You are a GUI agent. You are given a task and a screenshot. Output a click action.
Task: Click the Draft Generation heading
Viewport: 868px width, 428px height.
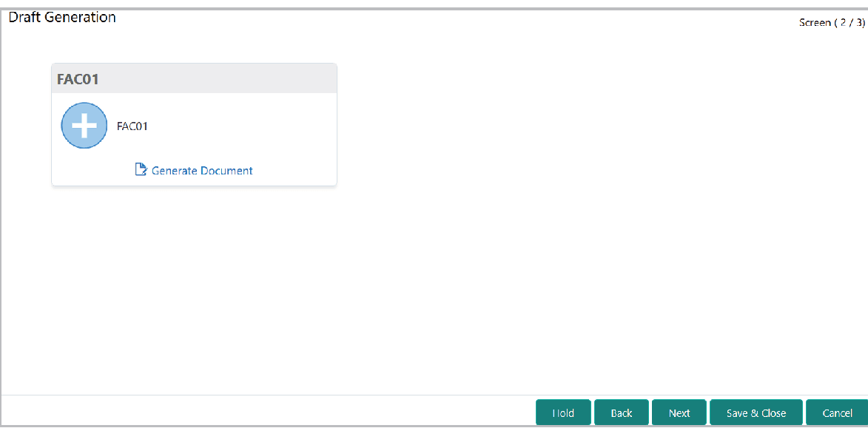(62, 16)
